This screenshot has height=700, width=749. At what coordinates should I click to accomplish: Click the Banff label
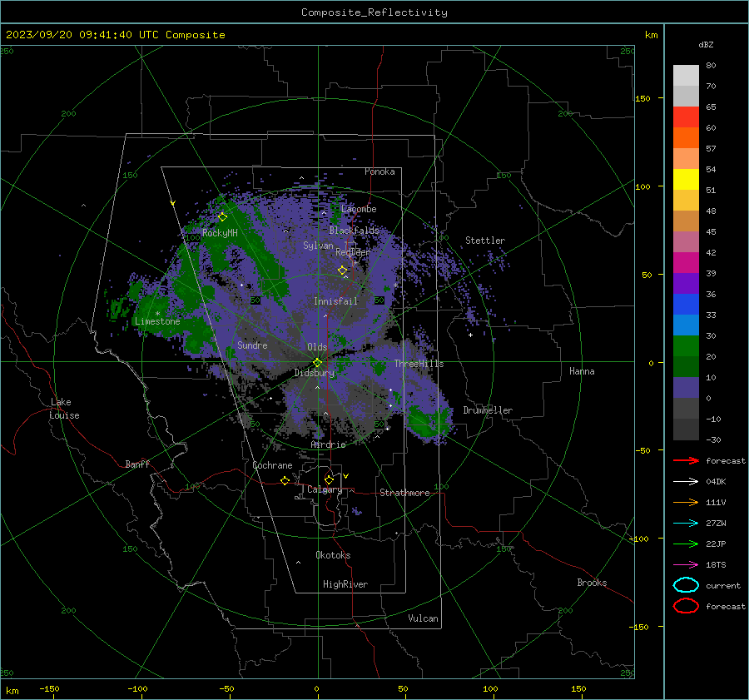pos(137,464)
